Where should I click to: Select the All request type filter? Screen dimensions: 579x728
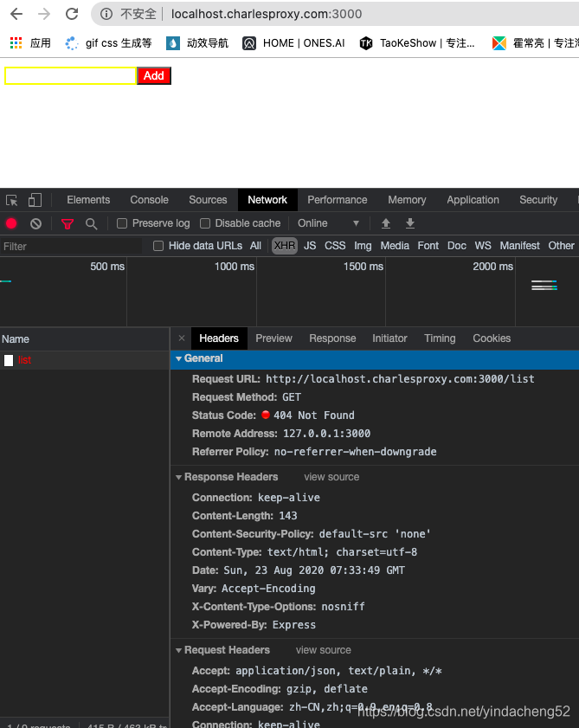255,246
